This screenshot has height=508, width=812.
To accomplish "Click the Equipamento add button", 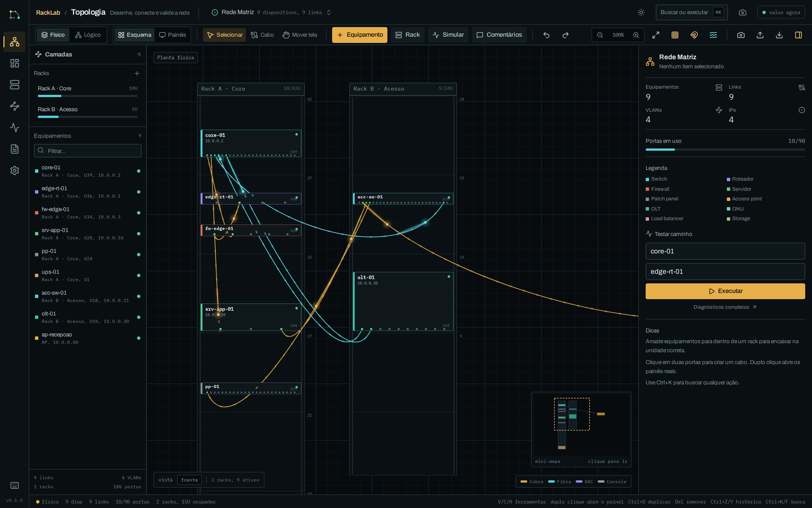I will pyautogui.click(x=360, y=35).
